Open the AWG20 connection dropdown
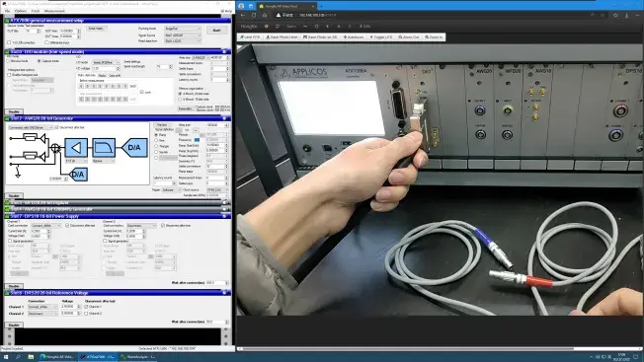Screen dimensions: 644x362 (31, 127)
